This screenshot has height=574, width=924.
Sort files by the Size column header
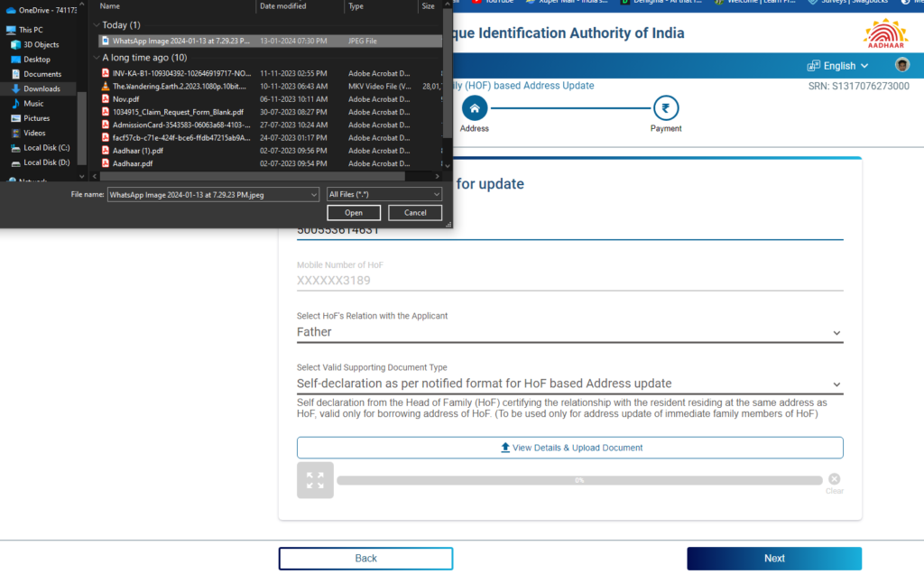(429, 6)
